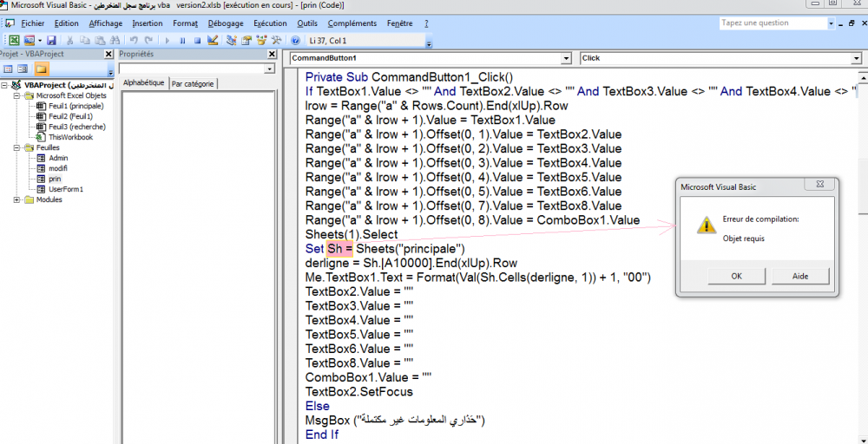Image resolution: width=868 pixels, height=444 pixels.
Task: Open the CommandButton1 object dropdown
Action: tap(566, 58)
